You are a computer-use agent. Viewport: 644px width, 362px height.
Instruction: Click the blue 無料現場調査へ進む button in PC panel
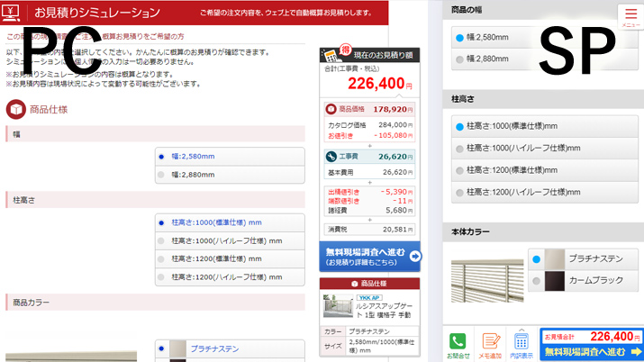pyautogui.click(x=370, y=256)
